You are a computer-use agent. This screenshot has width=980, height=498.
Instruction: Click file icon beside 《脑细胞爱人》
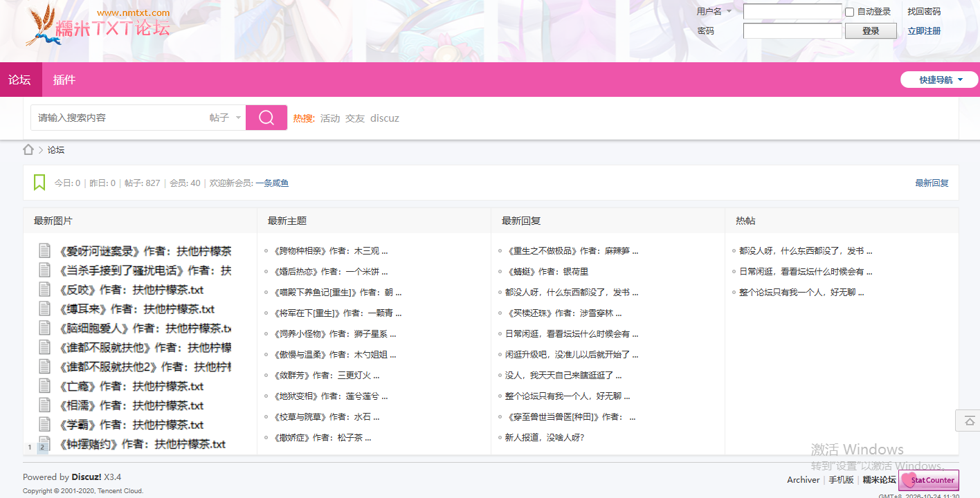pos(45,328)
